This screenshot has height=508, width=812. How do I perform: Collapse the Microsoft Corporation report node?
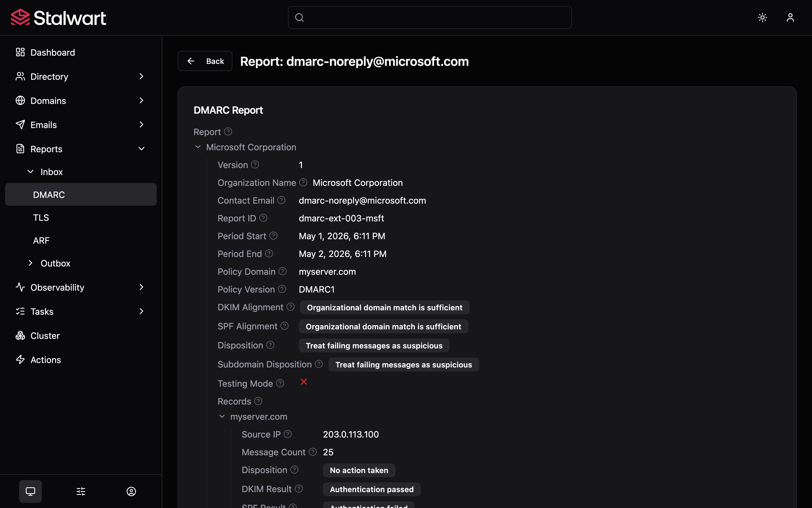click(198, 147)
